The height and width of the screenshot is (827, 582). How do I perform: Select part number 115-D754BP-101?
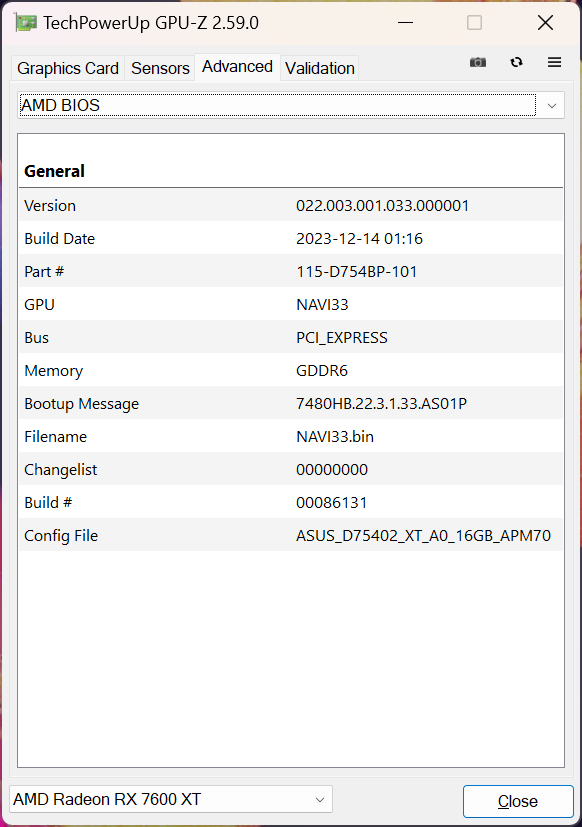click(x=357, y=272)
